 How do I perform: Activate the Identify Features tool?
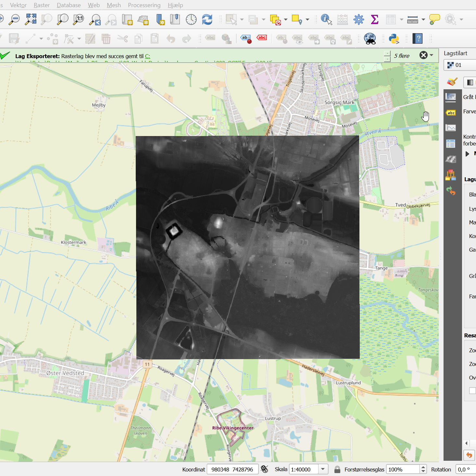coord(326,19)
